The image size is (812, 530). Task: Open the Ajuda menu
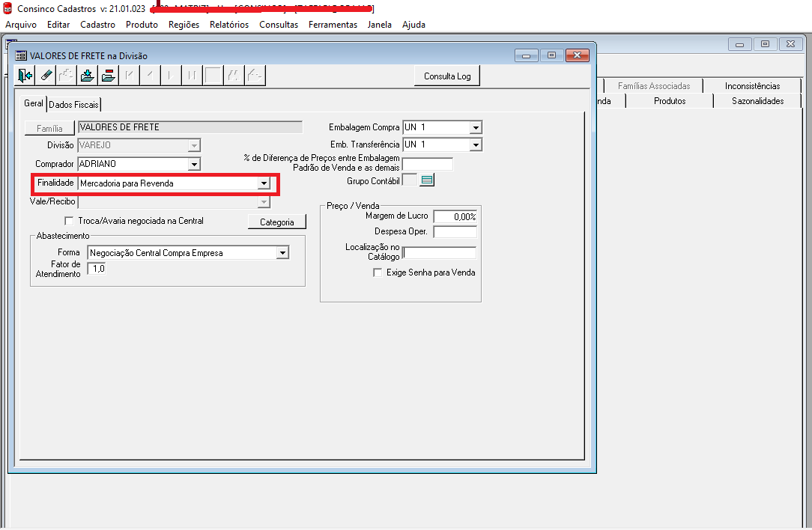pyautogui.click(x=413, y=24)
